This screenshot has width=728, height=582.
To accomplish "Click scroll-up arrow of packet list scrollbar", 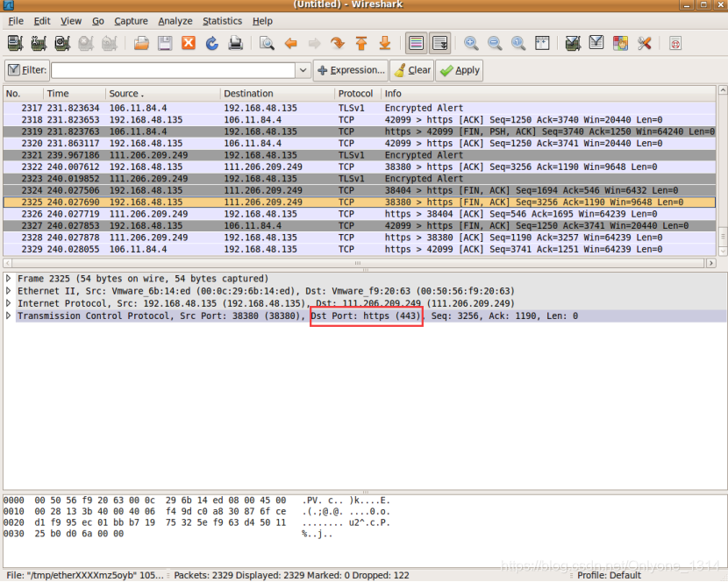I will point(723,90).
